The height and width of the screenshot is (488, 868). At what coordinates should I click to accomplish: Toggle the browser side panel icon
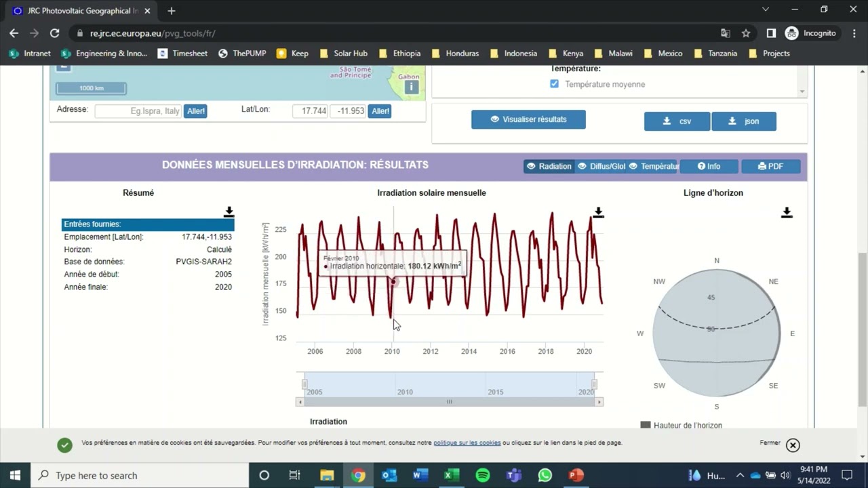tap(771, 33)
